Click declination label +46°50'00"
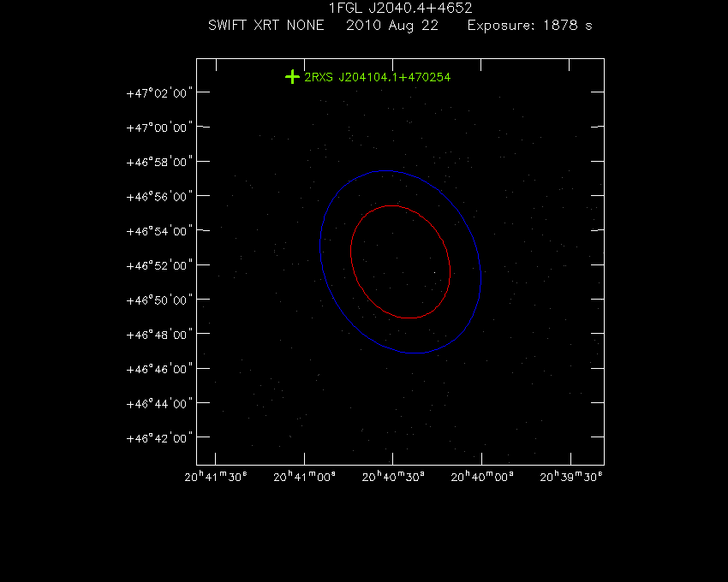This screenshot has height=582, width=728. (158, 300)
